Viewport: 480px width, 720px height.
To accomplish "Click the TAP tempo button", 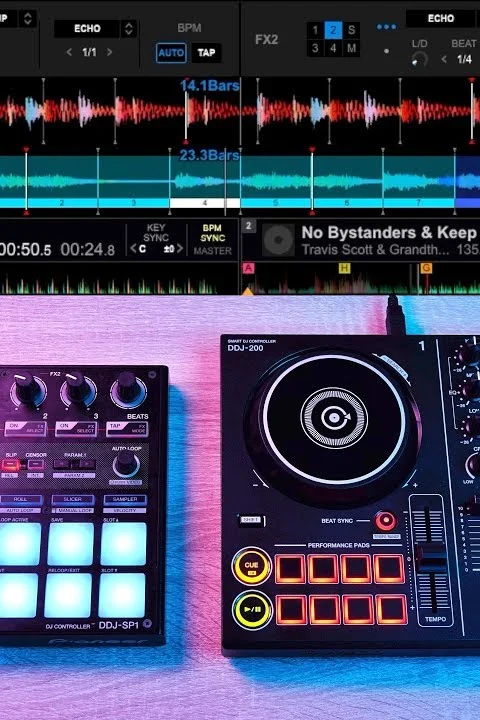I will [206, 53].
